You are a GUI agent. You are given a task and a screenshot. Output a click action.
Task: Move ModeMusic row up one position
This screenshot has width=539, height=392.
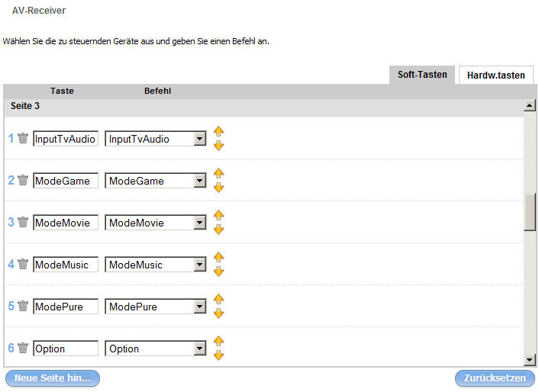click(218, 258)
